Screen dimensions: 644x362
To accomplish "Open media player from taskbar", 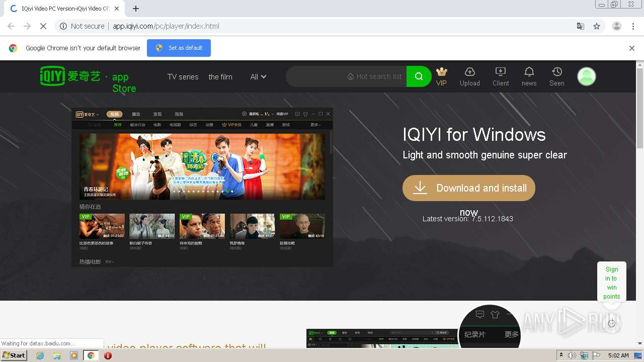I will pos(74,355).
